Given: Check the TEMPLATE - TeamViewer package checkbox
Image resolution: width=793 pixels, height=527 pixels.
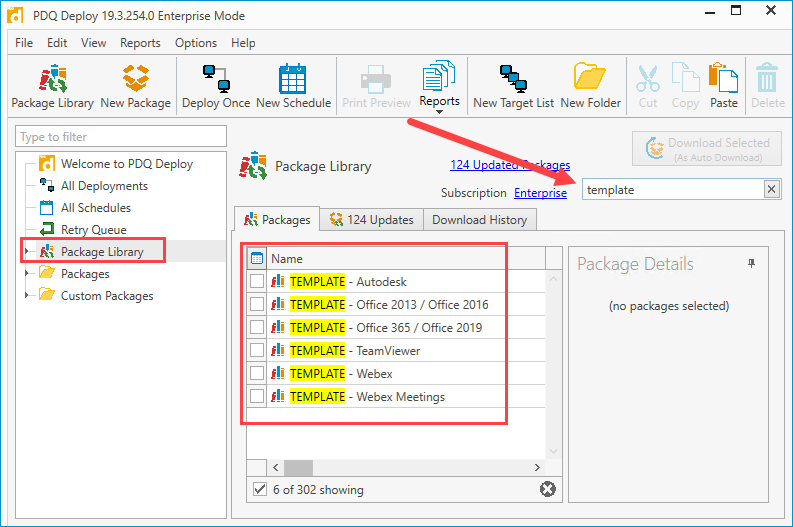Looking at the screenshot, I should 257,350.
